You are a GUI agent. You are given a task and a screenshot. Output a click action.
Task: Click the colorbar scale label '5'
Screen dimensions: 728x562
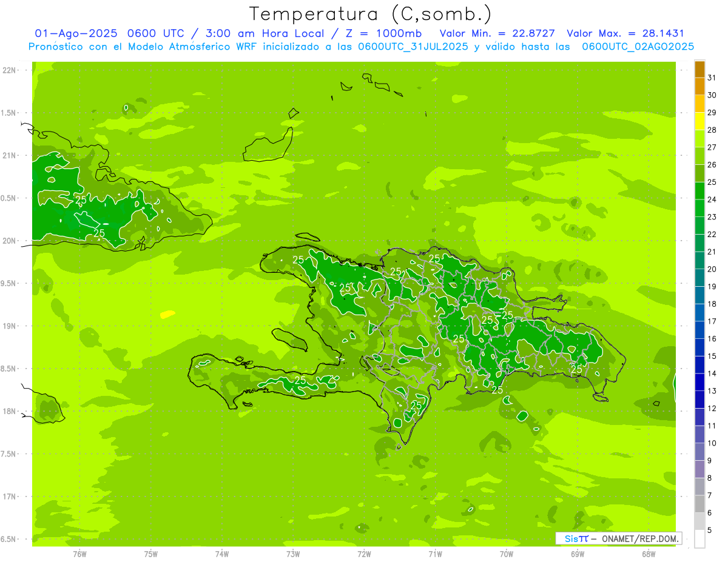point(710,530)
